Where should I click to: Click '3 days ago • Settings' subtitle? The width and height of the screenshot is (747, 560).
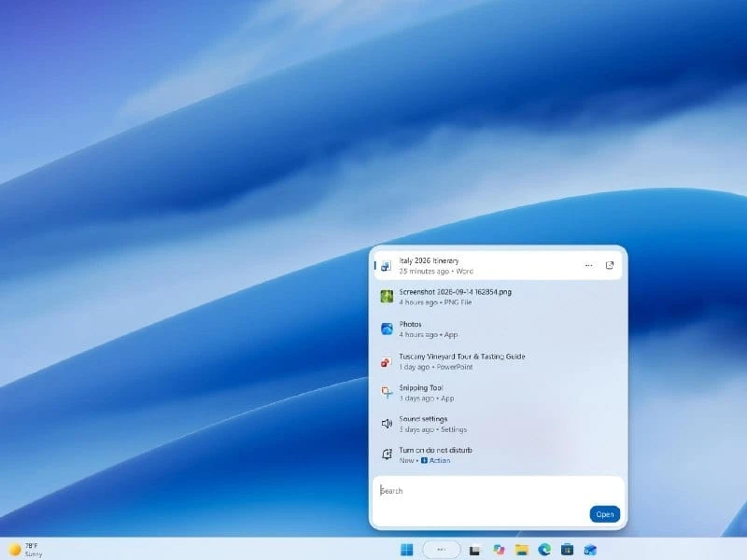click(x=432, y=429)
